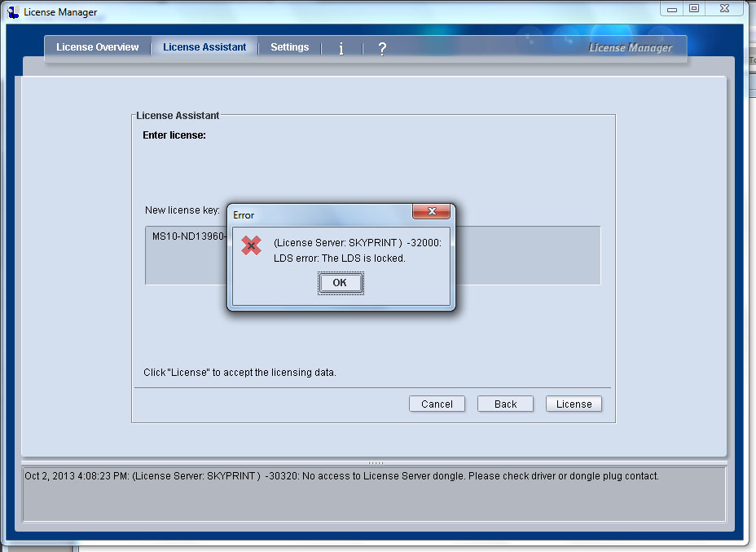Switch to the License Assistant tab
The image size is (756, 552).
[x=204, y=47]
